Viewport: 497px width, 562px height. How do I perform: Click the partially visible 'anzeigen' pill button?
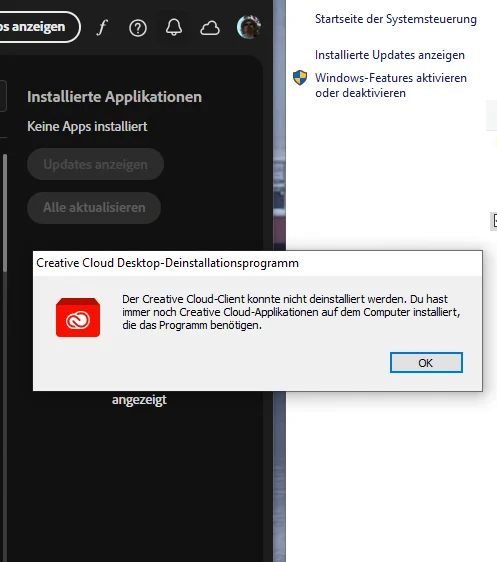pos(40,27)
